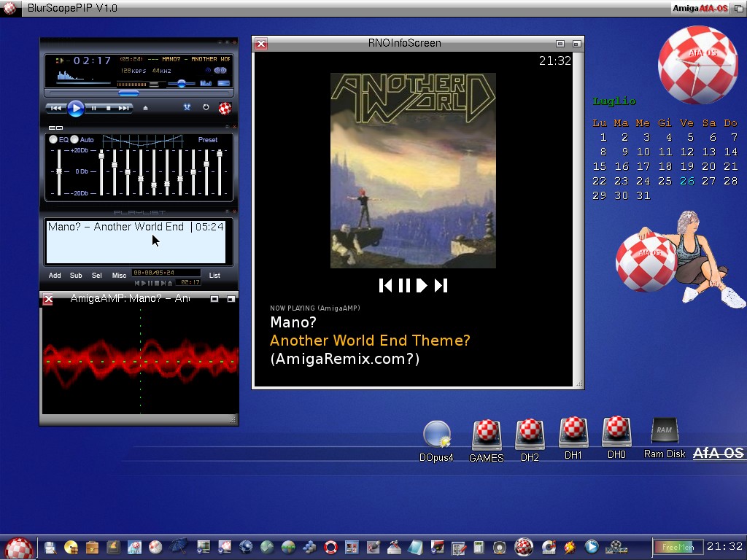
Task: Open the DOpus4 desktop icon
Action: click(436, 435)
